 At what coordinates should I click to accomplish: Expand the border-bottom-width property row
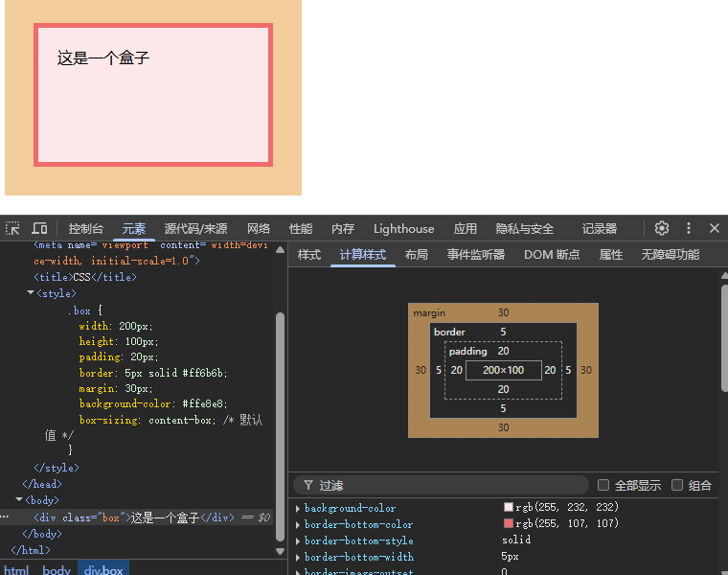[x=298, y=557]
